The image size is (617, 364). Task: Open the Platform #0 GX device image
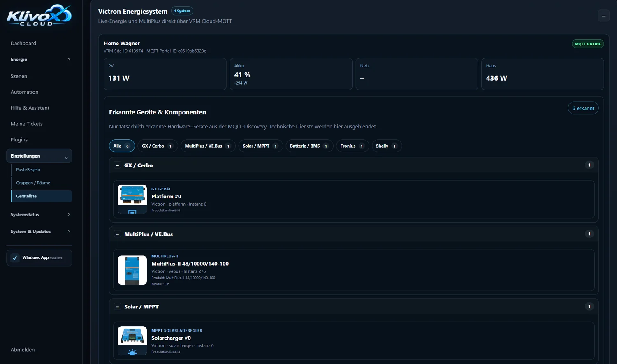pyautogui.click(x=132, y=199)
